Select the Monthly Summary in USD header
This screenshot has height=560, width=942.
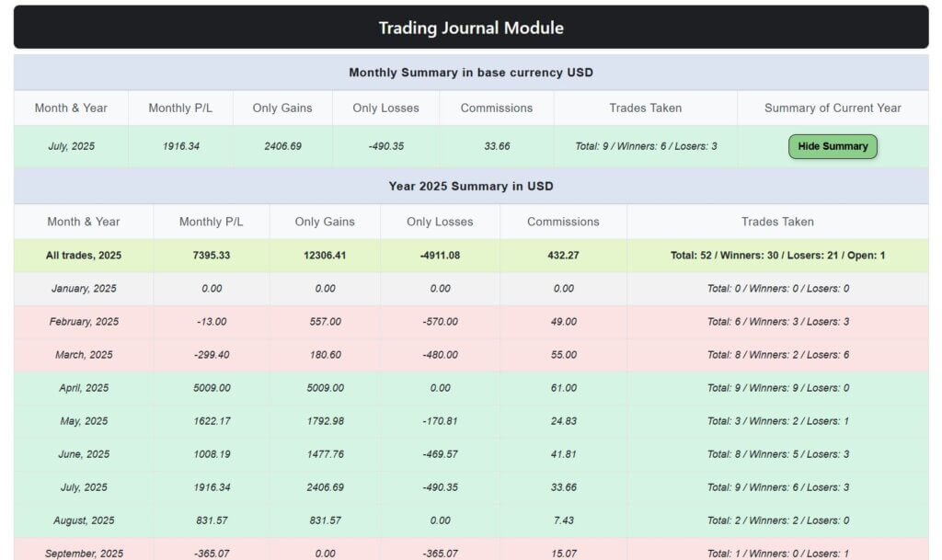(x=470, y=73)
